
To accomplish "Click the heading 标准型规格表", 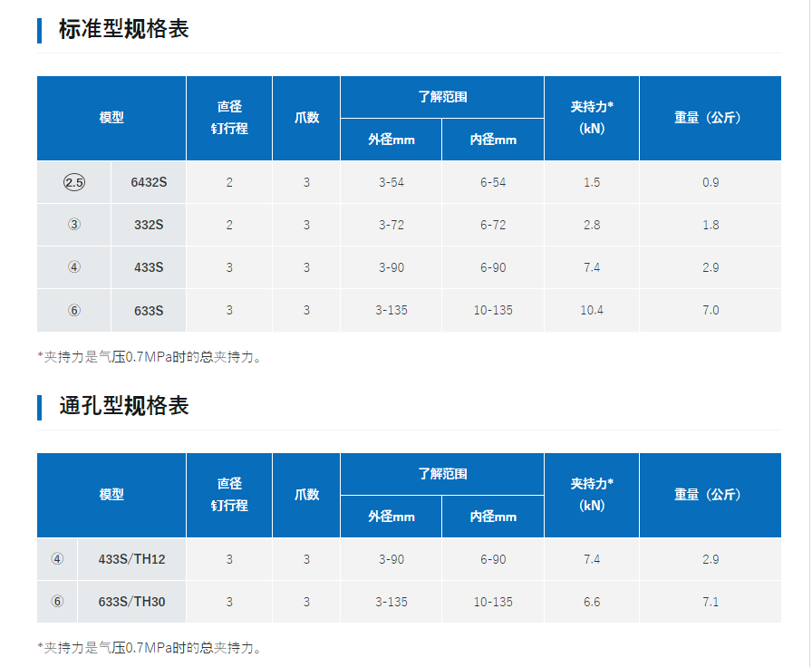I will coord(124,30).
